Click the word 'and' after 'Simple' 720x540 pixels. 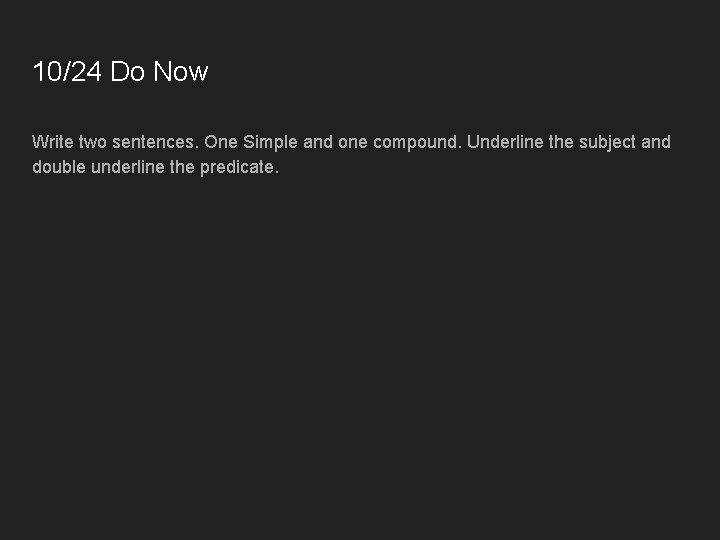tap(318, 142)
